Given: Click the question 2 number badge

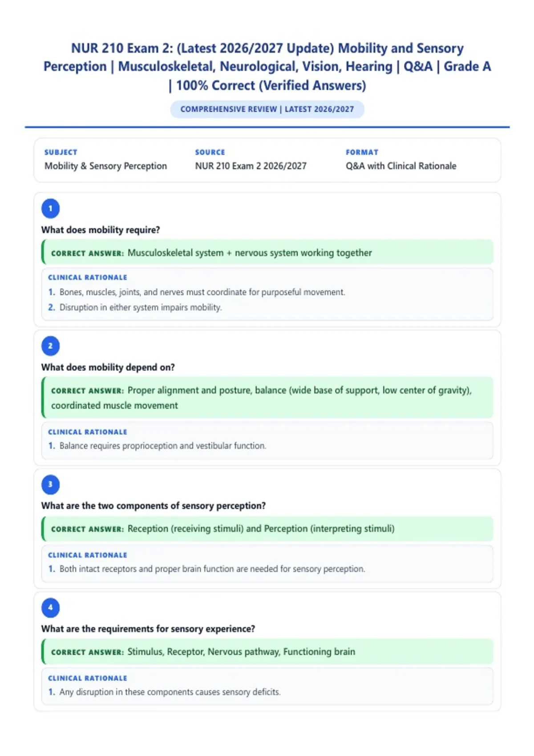Looking at the screenshot, I should point(50,346).
